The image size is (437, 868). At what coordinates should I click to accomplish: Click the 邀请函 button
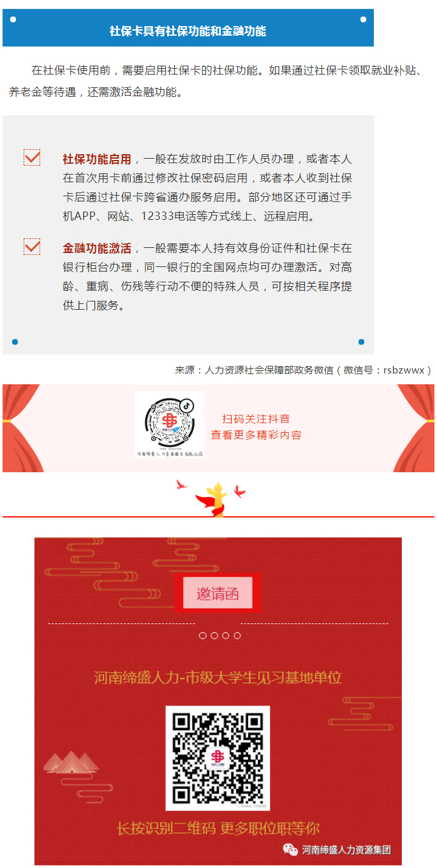click(218, 594)
